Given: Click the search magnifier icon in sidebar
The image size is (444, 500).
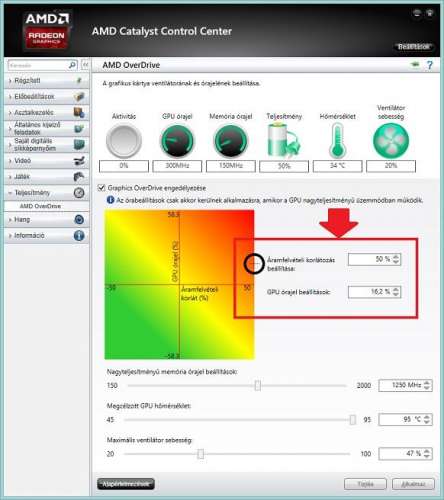Looking at the screenshot, I should [72, 65].
